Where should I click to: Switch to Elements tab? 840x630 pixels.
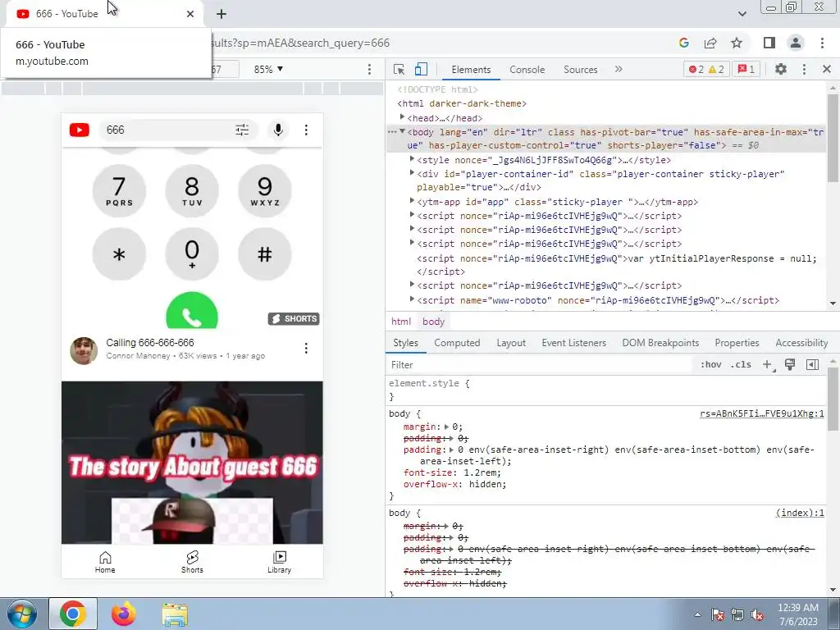(471, 70)
